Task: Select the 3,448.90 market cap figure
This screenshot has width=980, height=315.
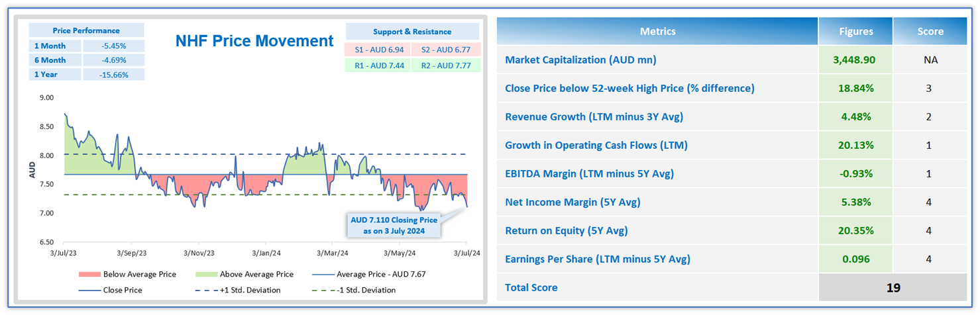Action: tap(855, 60)
